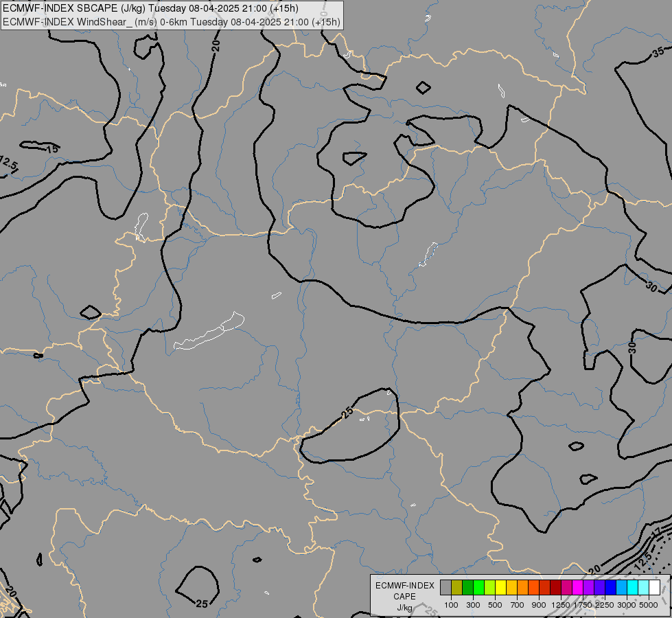Image resolution: width=672 pixels, height=618 pixels.
Task: Click the magenta legend swatch
Action: [578, 587]
